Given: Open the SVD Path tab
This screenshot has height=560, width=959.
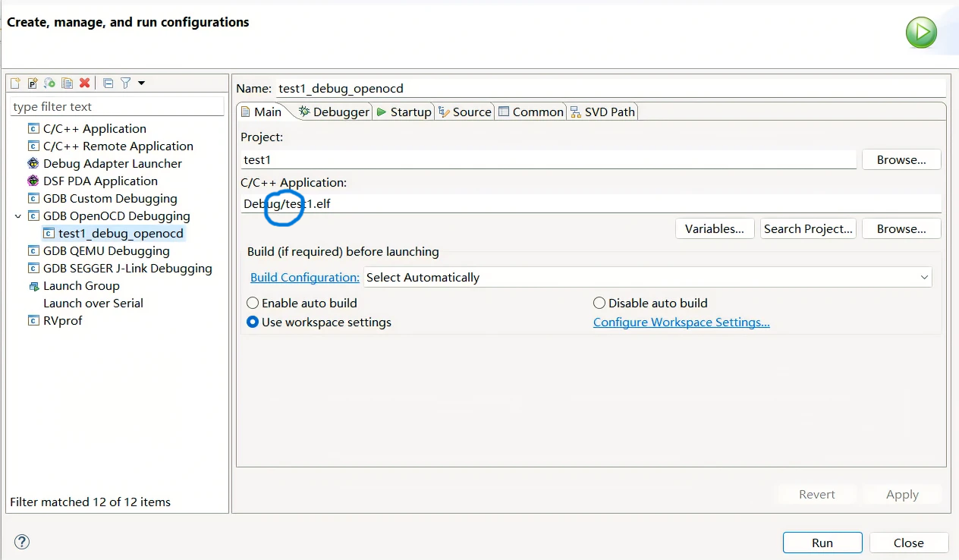Looking at the screenshot, I should tap(602, 112).
